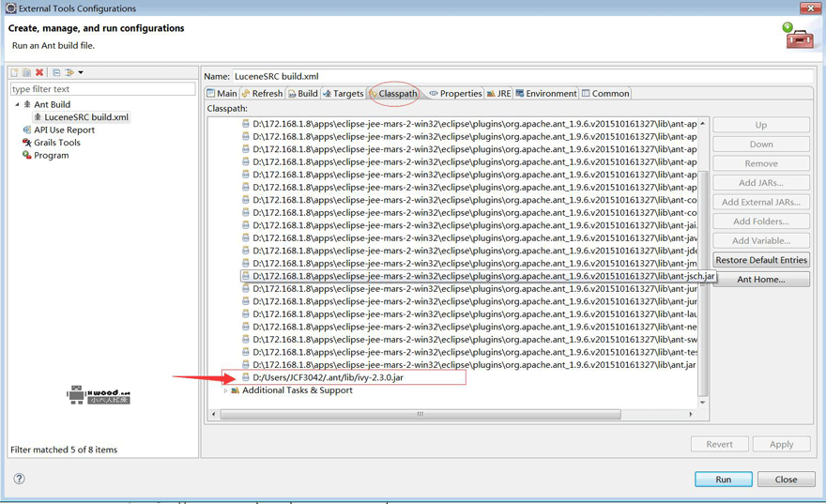Delete selected launch configuration with red X
Viewport: 826px width, 504px height.
[x=39, y=72]
